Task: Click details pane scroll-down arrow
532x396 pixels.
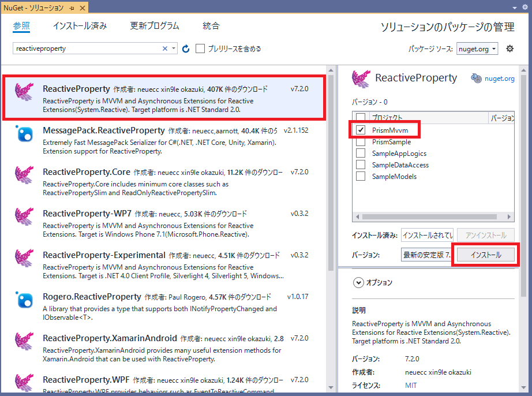Action: 523,387
